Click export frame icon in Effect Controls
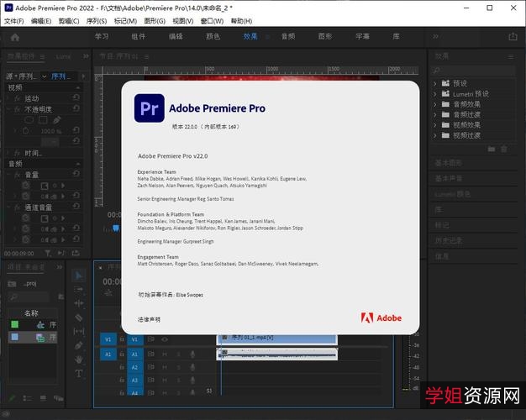This screenshot has height=420, width=526. pos(76,253)
